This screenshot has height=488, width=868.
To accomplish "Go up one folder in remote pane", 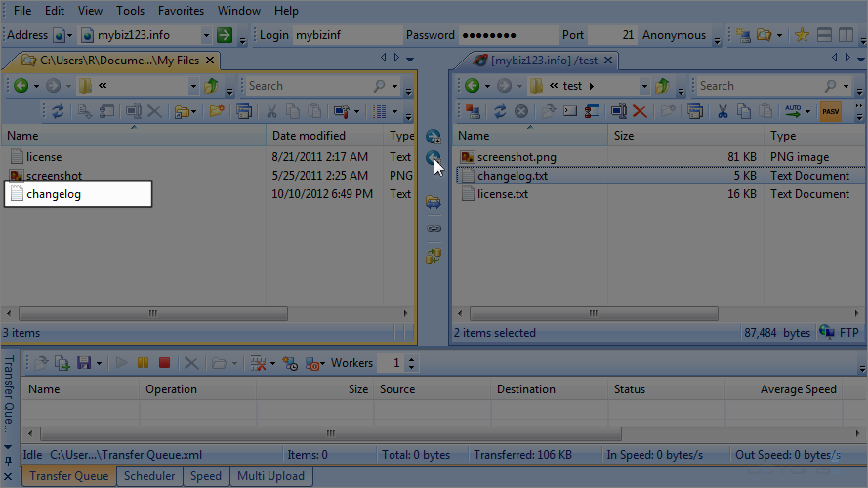I will tap(661, 86).
